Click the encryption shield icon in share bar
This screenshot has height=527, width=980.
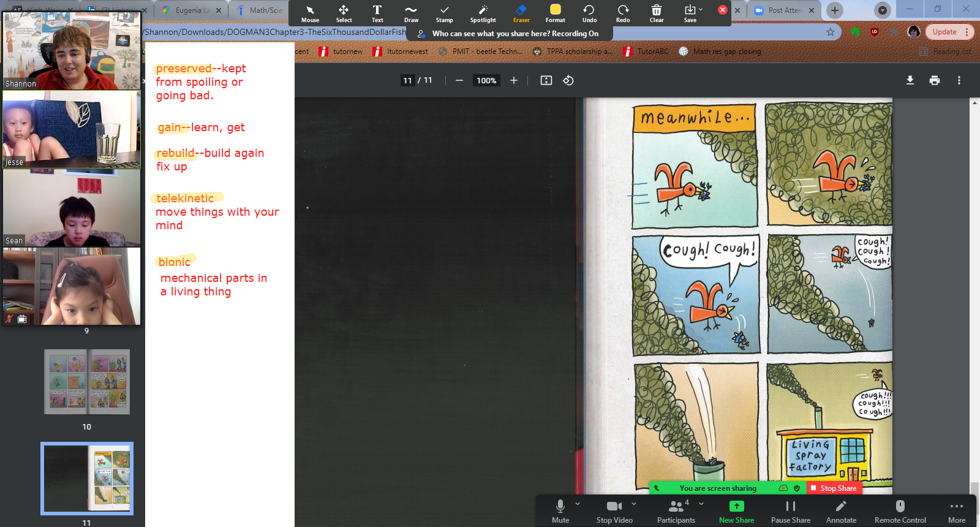point(797,488)
